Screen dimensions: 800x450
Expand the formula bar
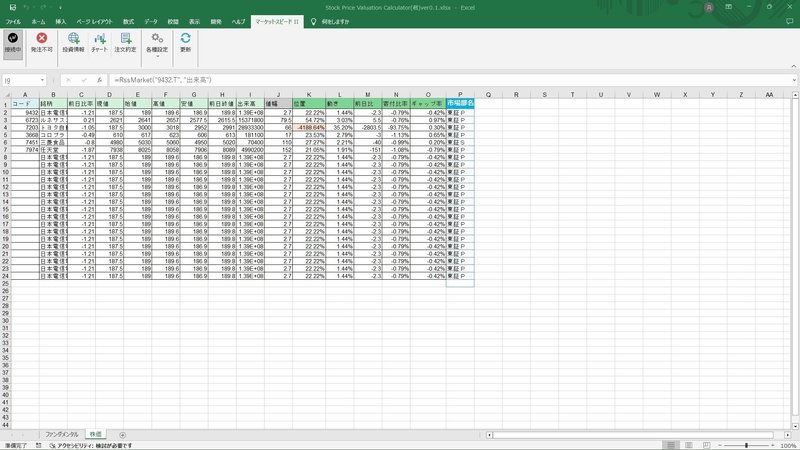click(x=794, y=80)
